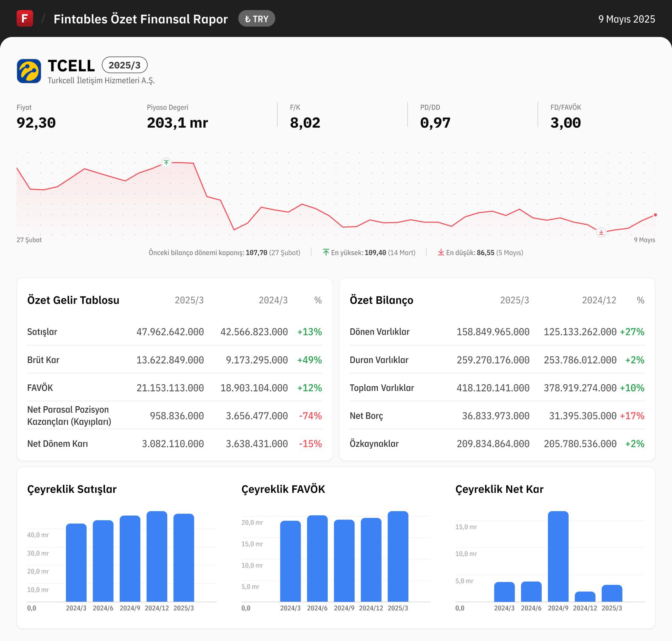Click Satışlar 2025/3 value 47.962.642.000
Screen dimensions: 672x641
[170, 332]
